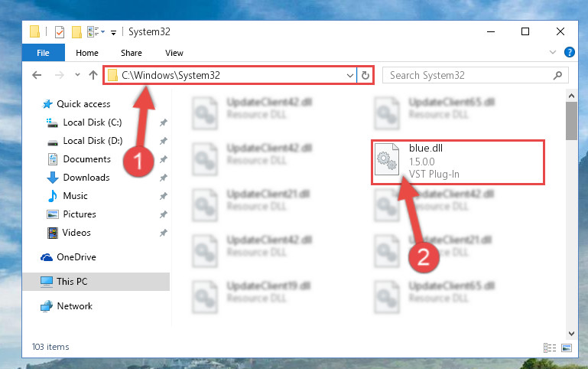Select the blue.dll file
Screen dimensions: 588x369
458,162
